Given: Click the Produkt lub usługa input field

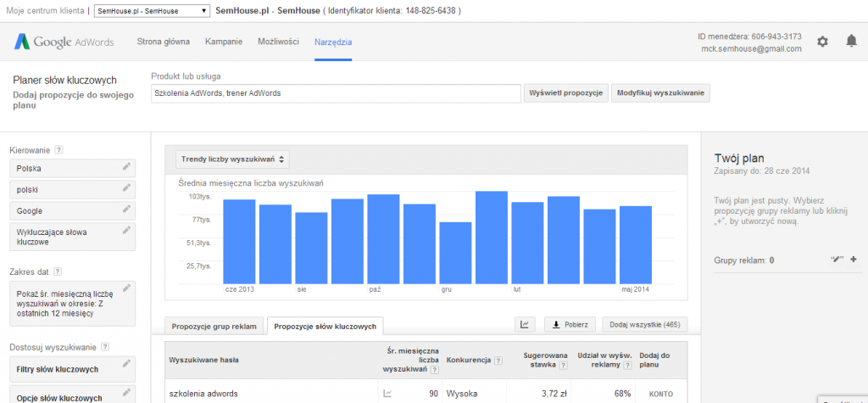Looking at the screenshot, I should (x=336, y=93).
